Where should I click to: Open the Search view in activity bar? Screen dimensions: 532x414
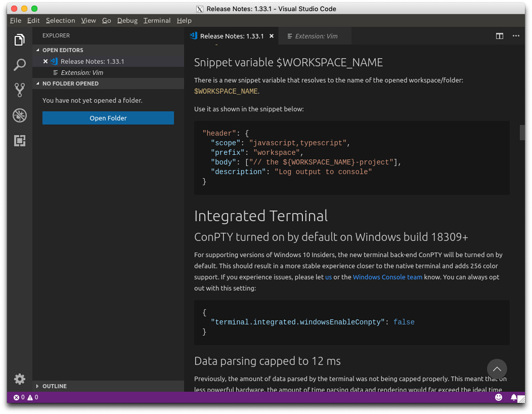click(x=19, y=64)
